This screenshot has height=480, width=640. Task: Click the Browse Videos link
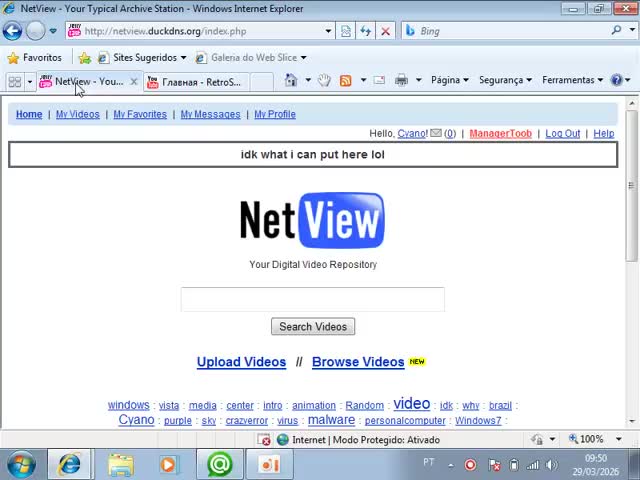click(358, 362)
